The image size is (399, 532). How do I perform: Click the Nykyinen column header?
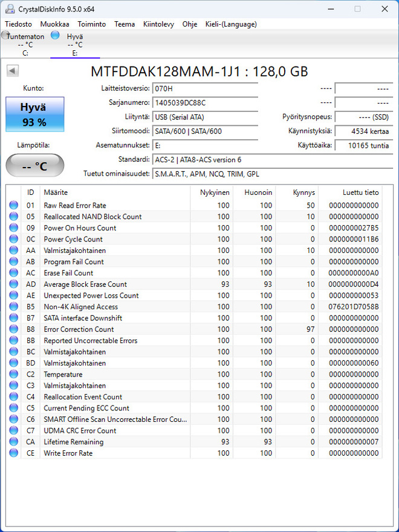(x=212, y=192)
